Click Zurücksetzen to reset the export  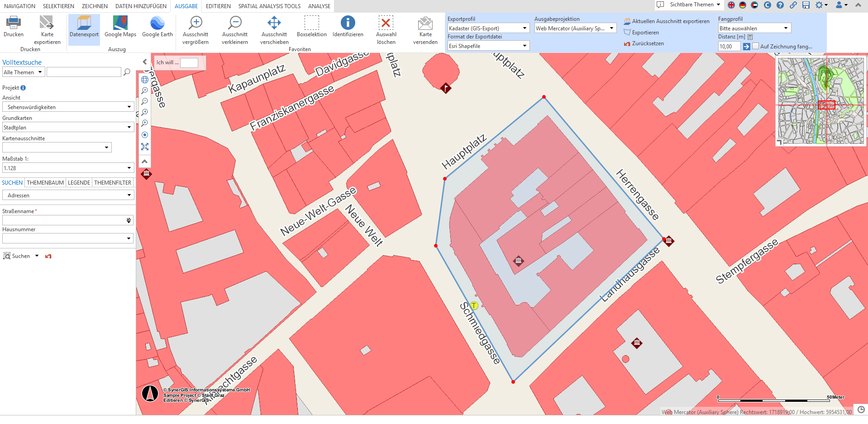point(646,43)
